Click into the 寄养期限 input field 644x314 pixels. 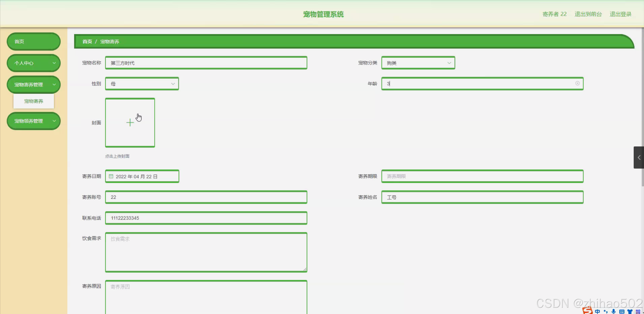point(482,176)
